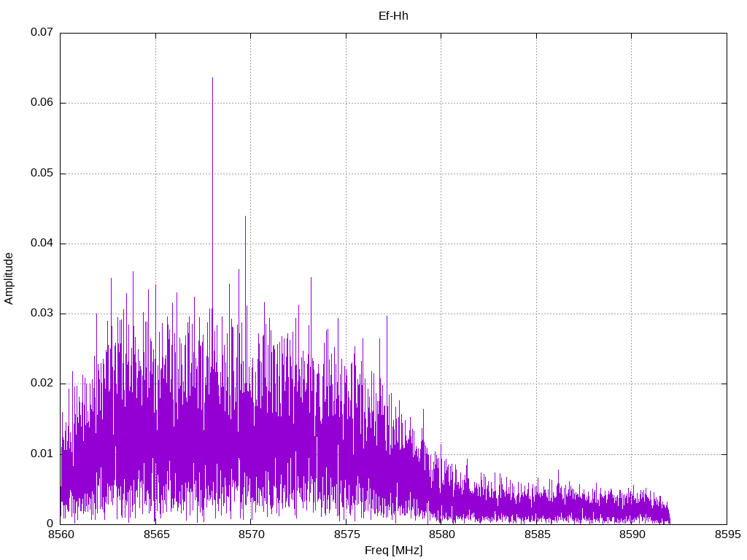Click the 0.02 y-axis tick label
The image size is (747, 560).
click(x=42, y=384)
